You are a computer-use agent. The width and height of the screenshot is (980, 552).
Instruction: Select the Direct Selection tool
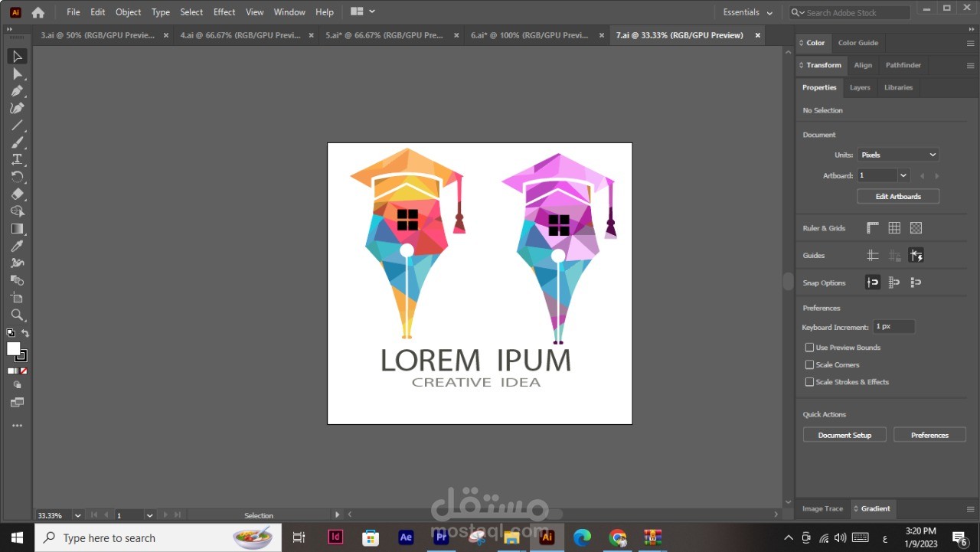click(17, 74)
